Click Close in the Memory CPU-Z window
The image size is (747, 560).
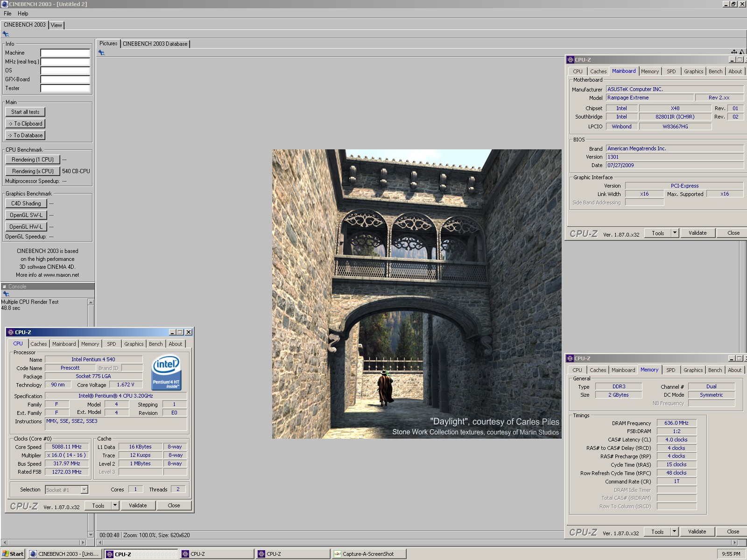(x=733, y=532)
